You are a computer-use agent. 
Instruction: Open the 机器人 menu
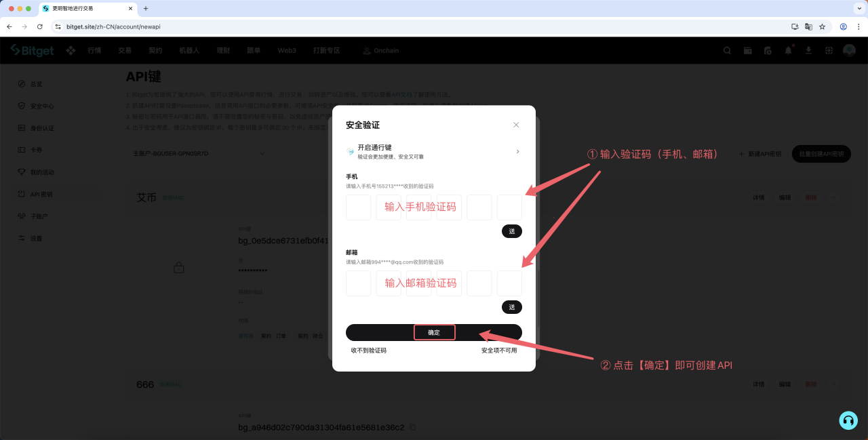189,51
